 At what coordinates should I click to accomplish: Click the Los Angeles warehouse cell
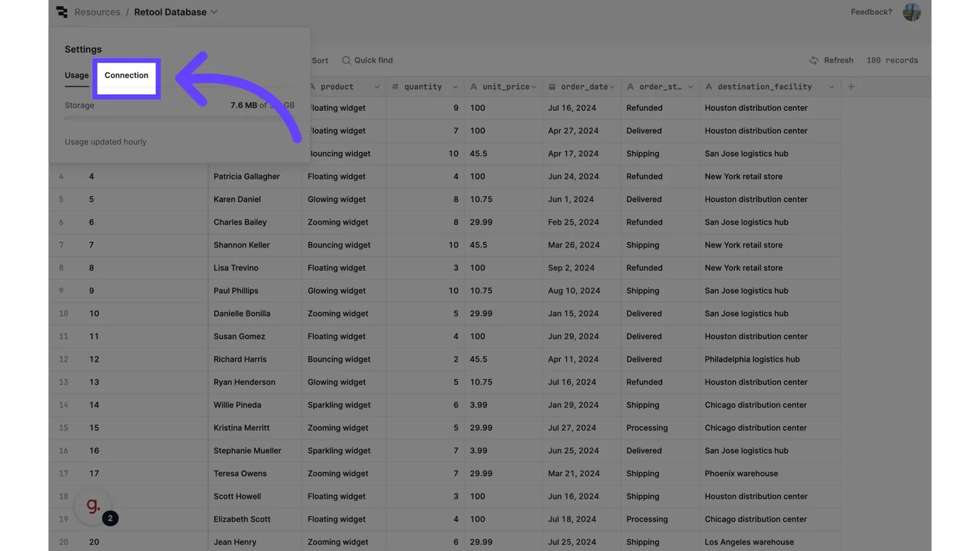[x=770, y=542]
